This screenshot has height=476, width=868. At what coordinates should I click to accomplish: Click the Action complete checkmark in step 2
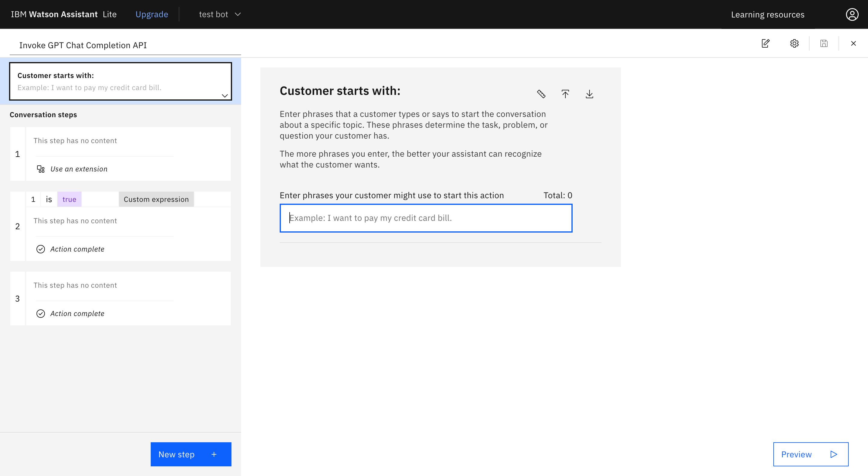point(40,249)
